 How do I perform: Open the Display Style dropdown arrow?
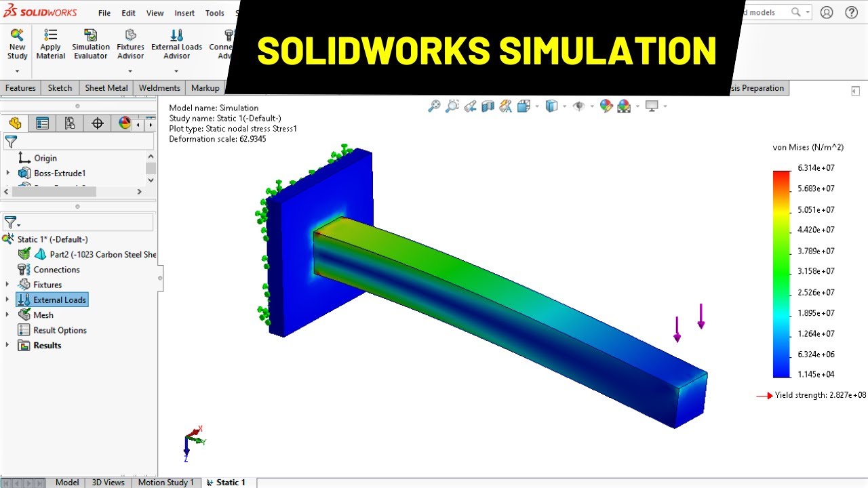[x=565, y=106]
